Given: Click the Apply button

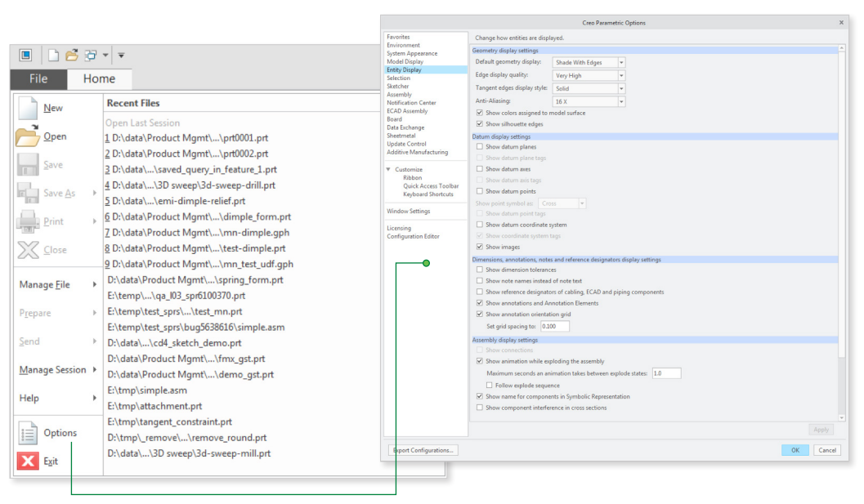Looking at the screenshot, I should click(x=821, y=430).
